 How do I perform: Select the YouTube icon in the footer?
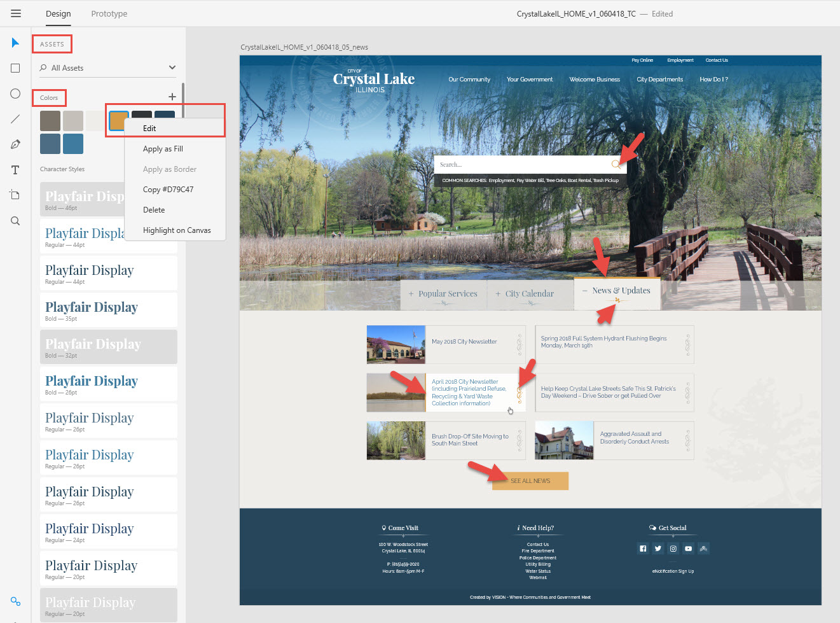[688, 549]
